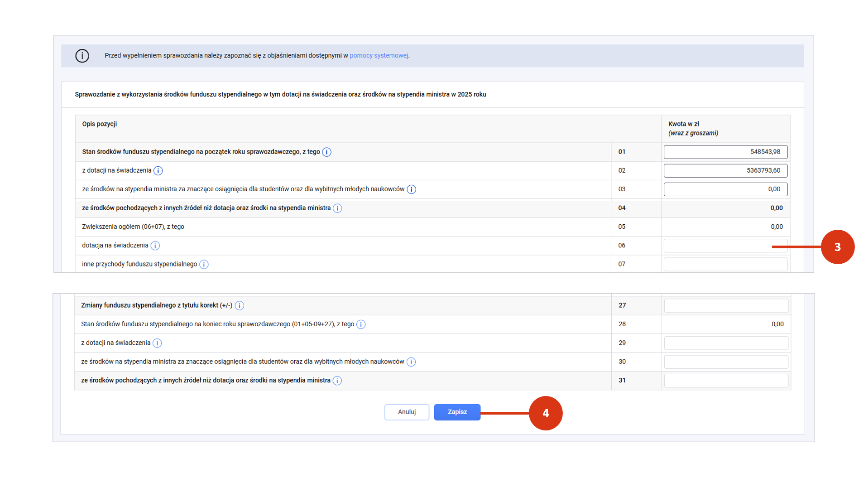Show info for row 04 other sources
The width and height of the screenshot is (868, 483).
pos(337,208)
